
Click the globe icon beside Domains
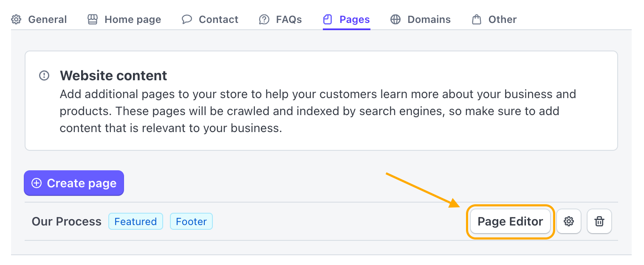tap(395, 19)
